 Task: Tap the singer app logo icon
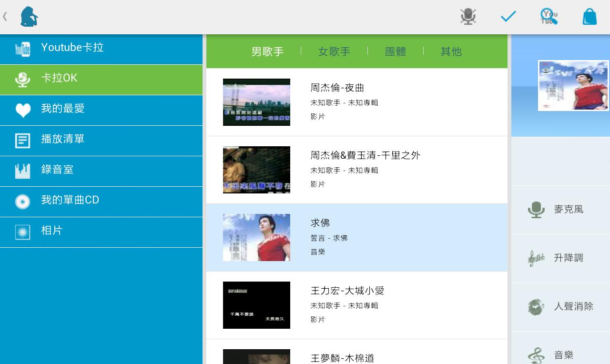[x=29, y=17]
